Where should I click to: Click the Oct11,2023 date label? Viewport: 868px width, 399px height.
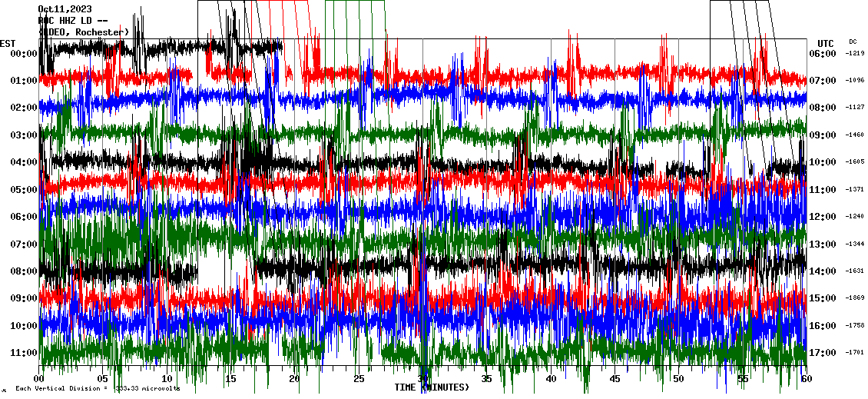[65, 9]
